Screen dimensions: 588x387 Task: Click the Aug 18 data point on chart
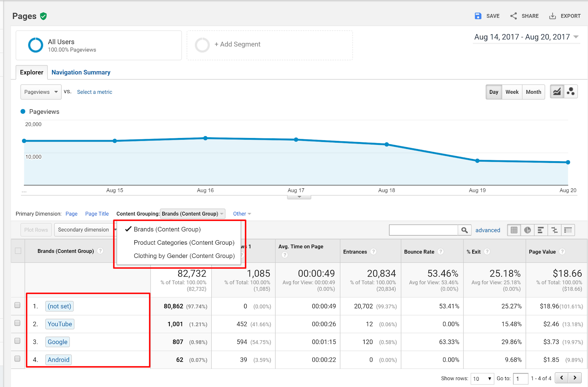coord(387,145)
